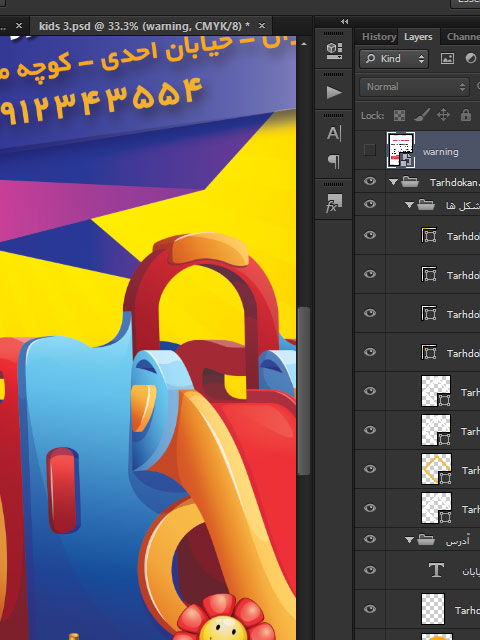480x640 pixels.
Task: Click the canvas vertical scrollbar thumb
Action: coord(304,391)
